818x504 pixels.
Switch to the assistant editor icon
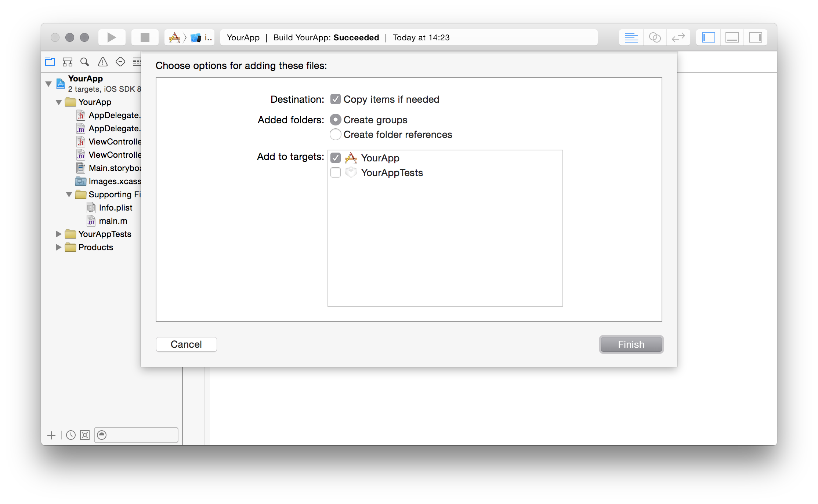pyautogui.click(x=655, y=37)
